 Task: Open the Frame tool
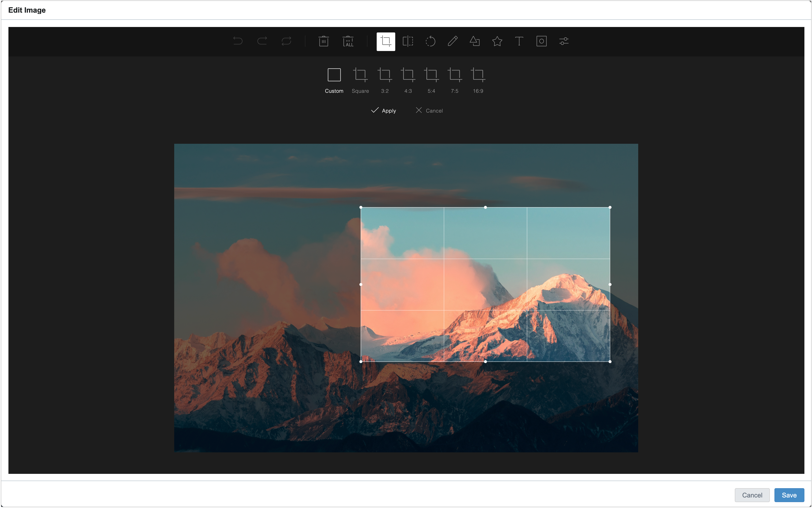coord(541,41)
